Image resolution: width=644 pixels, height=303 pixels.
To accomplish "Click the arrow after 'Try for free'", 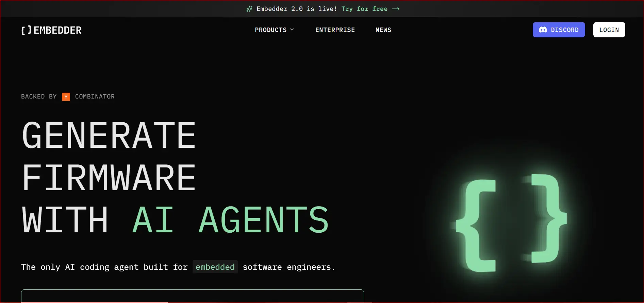I will click(396, 9).
